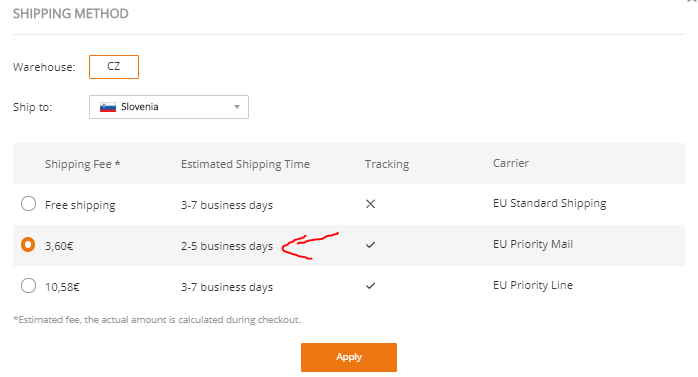The image size is (698, 377).
Task: Select the Free shipping radio button
Action: 28,204
